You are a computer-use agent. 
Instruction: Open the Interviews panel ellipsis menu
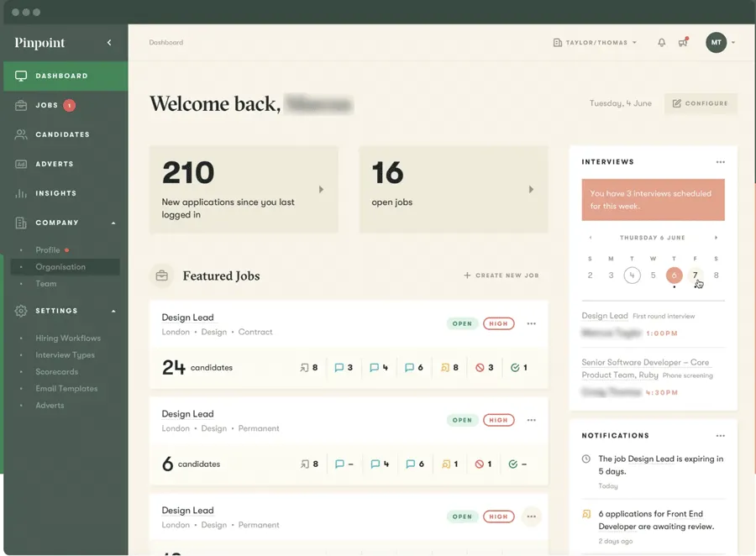point(721,161)
